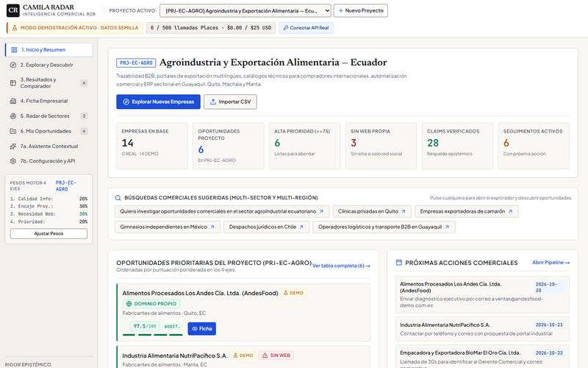Open Alimentos Procesados Los Andes opportunity title
Screen dimensions: 588x368
pos(200,293)
